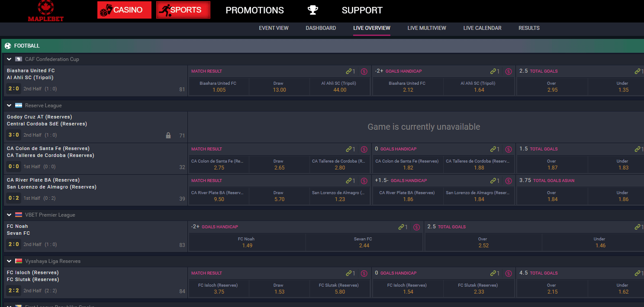Open the Casino section

click(124, 10)
